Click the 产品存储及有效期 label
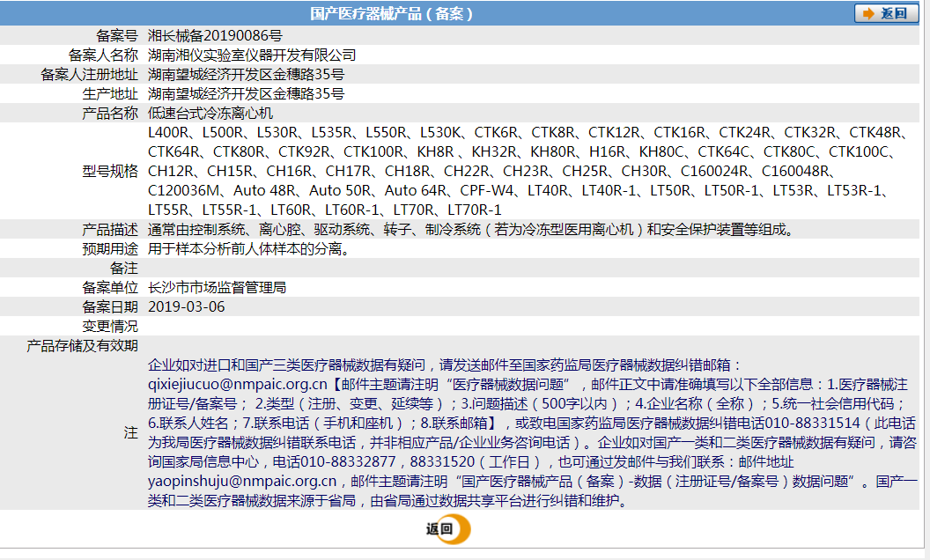The image size is (930, 560). [82, 346]
